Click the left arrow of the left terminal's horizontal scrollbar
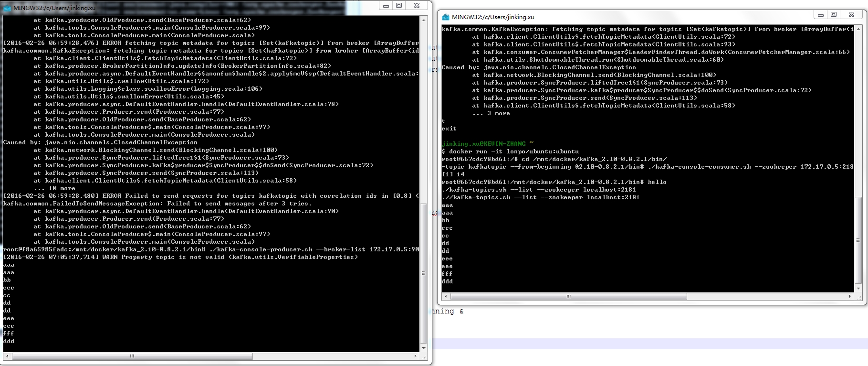Image resolution: width=868 pixels, height=366 pixels. [7, 356]
